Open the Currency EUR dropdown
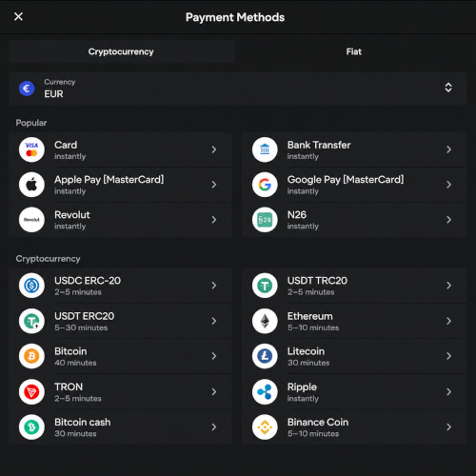Screen dimensions: 476x476 click(x=237, y=89)
